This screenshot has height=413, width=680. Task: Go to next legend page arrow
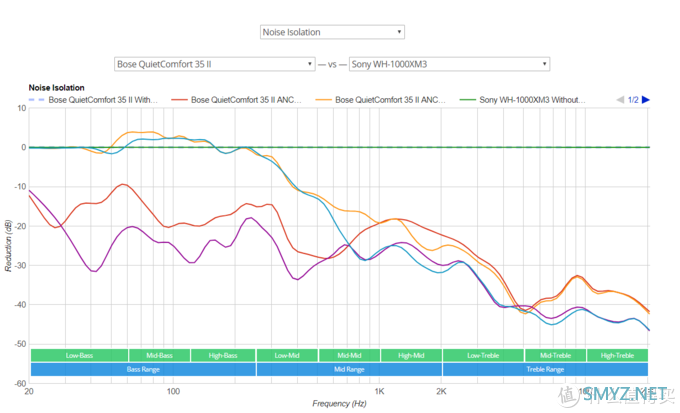(646, 100)
